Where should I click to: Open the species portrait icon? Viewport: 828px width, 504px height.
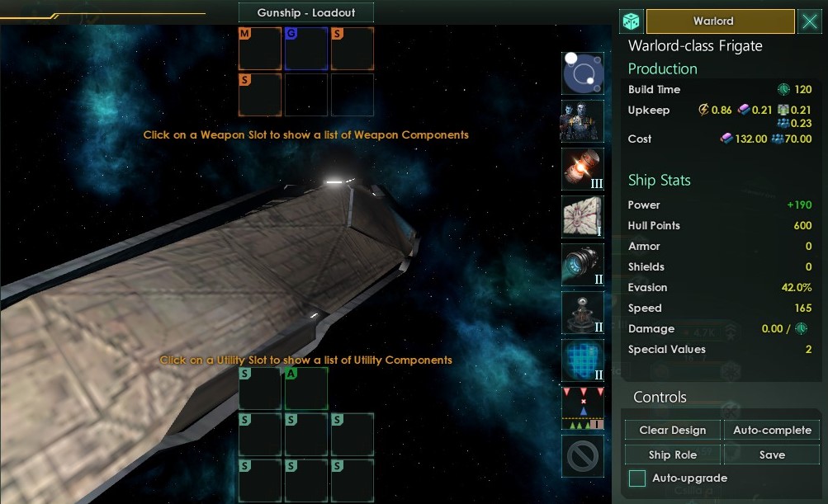click(x=583, y=121)
